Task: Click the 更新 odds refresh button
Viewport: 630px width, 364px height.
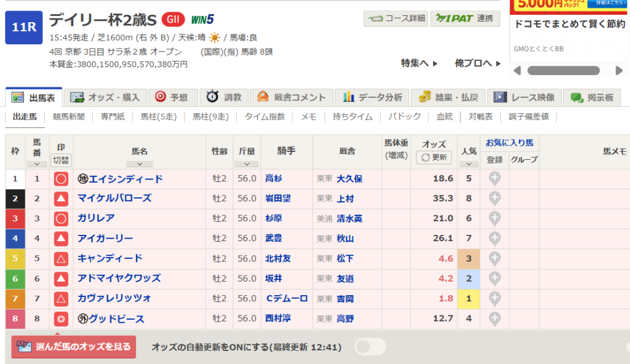Action: 434,157
